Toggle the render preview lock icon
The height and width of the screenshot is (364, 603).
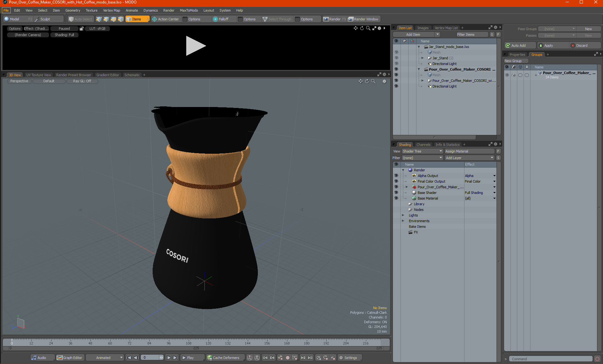pos(82,29)
